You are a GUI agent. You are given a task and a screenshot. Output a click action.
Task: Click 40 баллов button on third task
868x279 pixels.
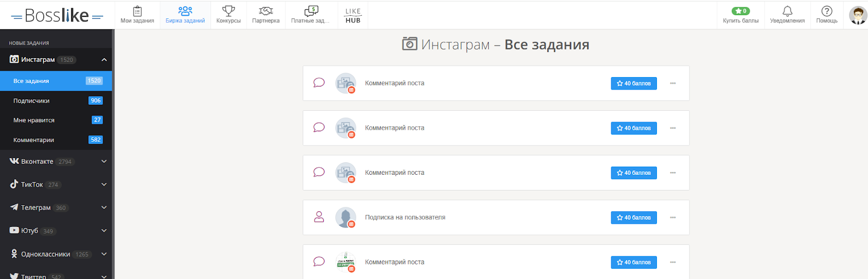tap(634, 173)
